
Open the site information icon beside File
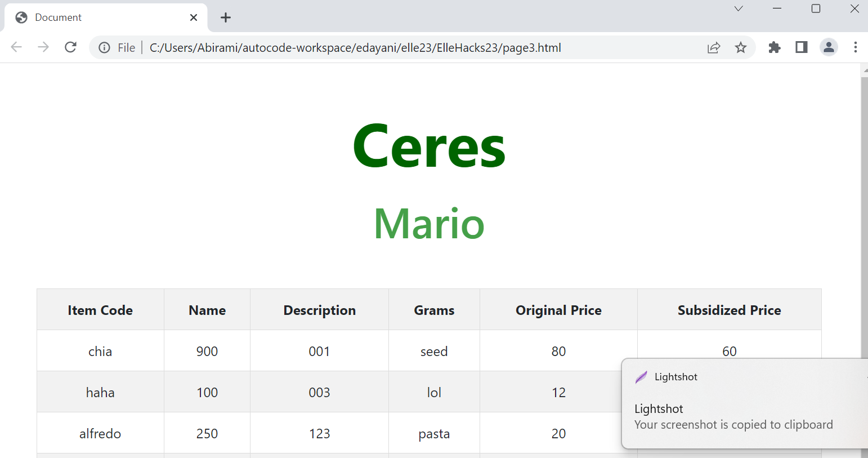click(104, 48)
